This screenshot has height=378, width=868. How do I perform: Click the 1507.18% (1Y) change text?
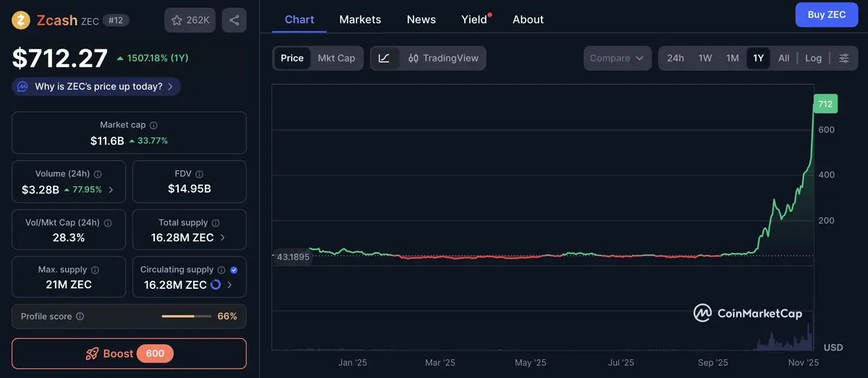pyautogui.click(x=158, y=58)
